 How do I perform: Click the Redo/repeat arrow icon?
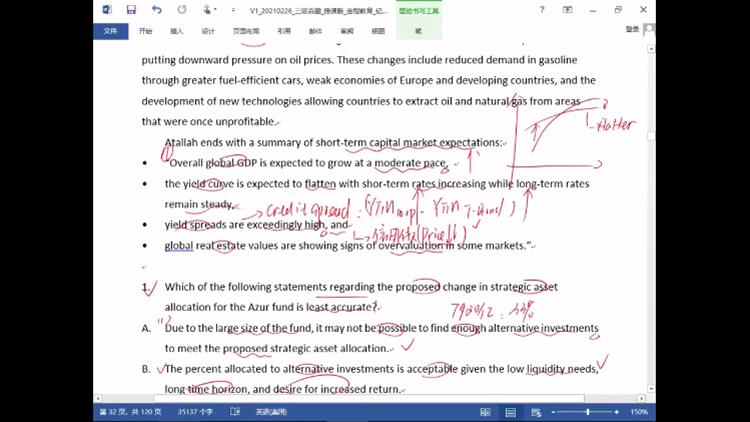coord(181,10)
